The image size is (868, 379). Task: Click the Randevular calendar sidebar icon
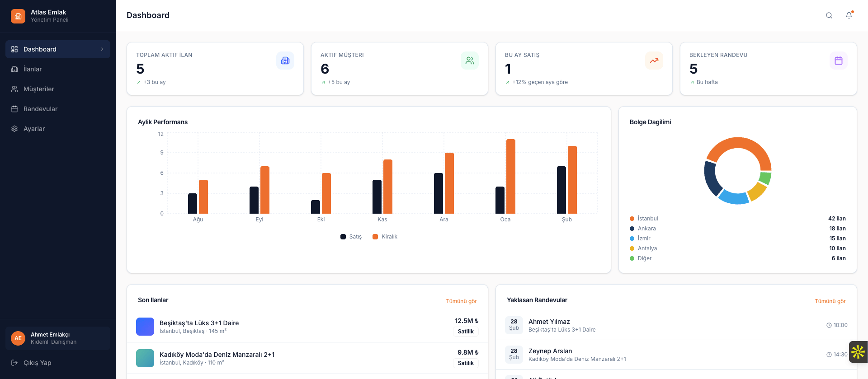click(14, 109)
